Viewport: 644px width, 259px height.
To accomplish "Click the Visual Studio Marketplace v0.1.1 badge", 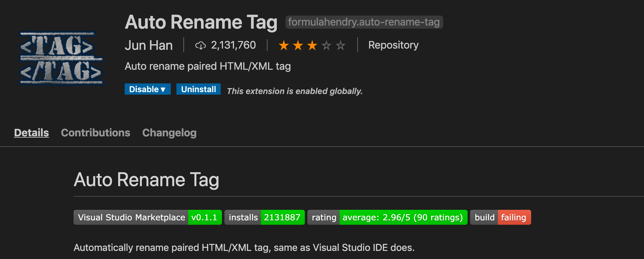I will [148, 217].
